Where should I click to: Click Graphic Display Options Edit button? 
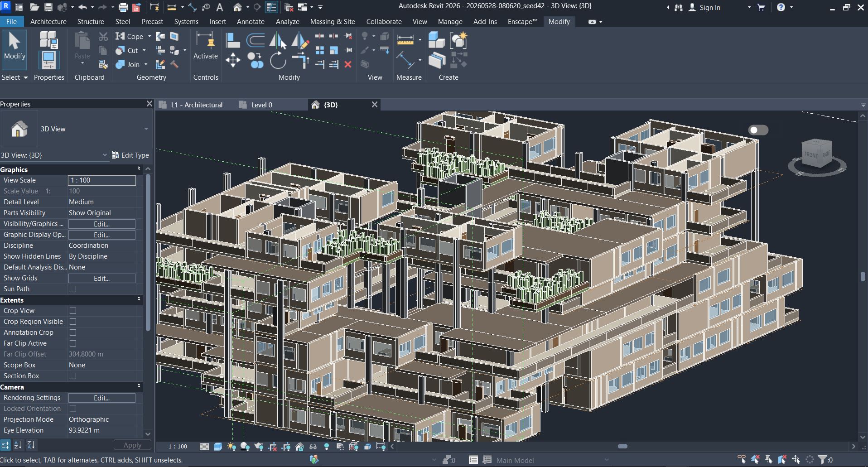[x=101, y=235]
